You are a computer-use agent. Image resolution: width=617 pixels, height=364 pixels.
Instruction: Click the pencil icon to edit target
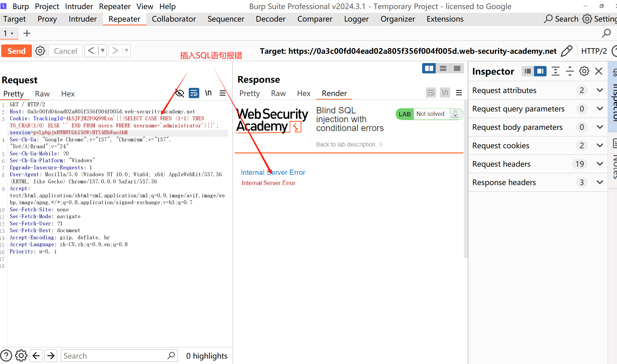(x=566, y=51)
